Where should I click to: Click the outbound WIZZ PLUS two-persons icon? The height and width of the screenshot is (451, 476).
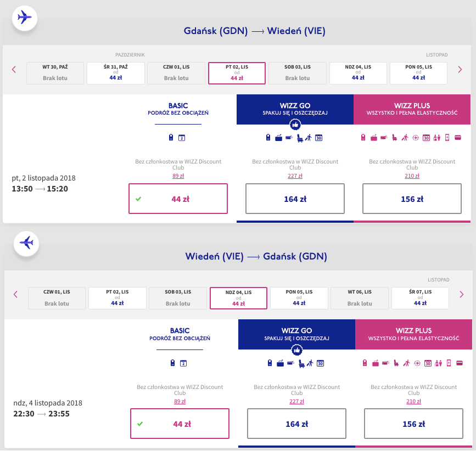point(436,138)
